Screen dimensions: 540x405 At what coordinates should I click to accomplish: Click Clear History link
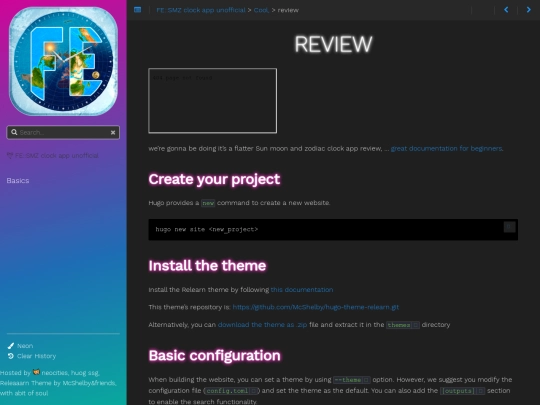click(37, 356)
